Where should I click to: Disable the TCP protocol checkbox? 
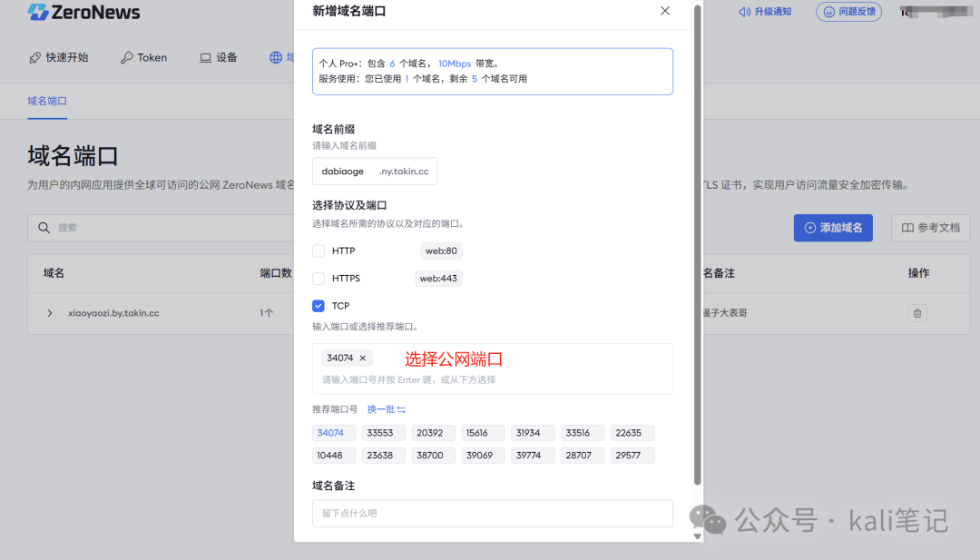point(318,306)
